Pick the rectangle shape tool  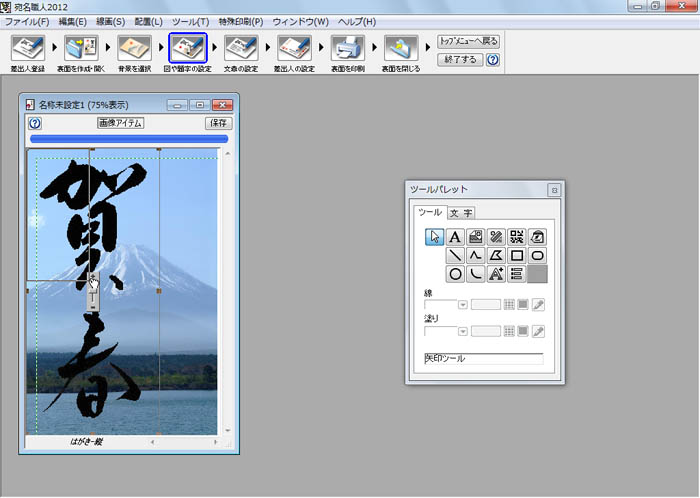517,255
